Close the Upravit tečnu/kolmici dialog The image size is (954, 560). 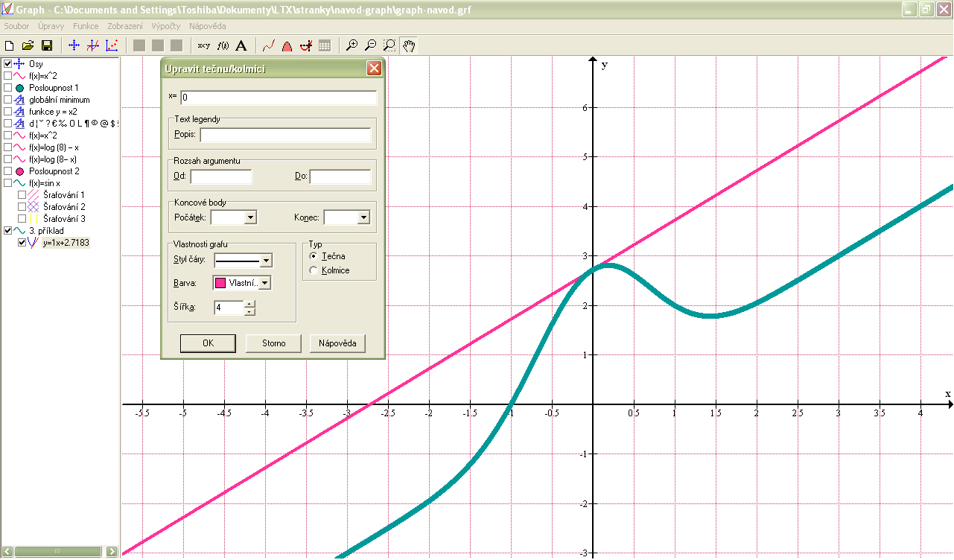coord(374,69)
